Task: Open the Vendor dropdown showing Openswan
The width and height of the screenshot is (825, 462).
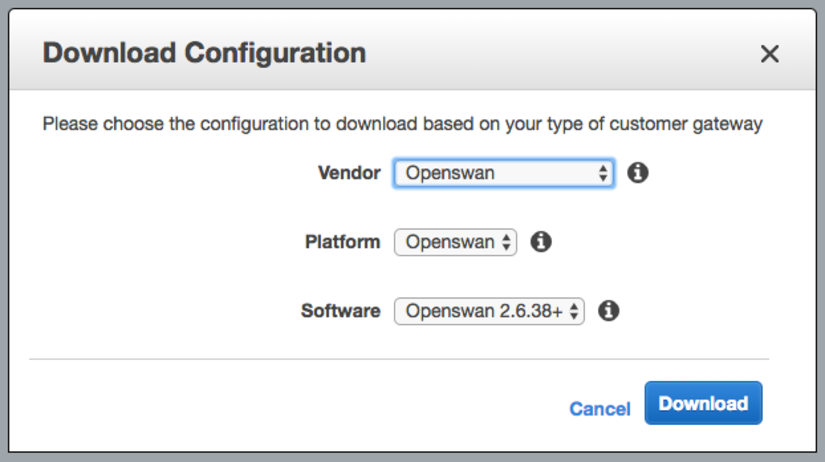Action: coord(504,173)
